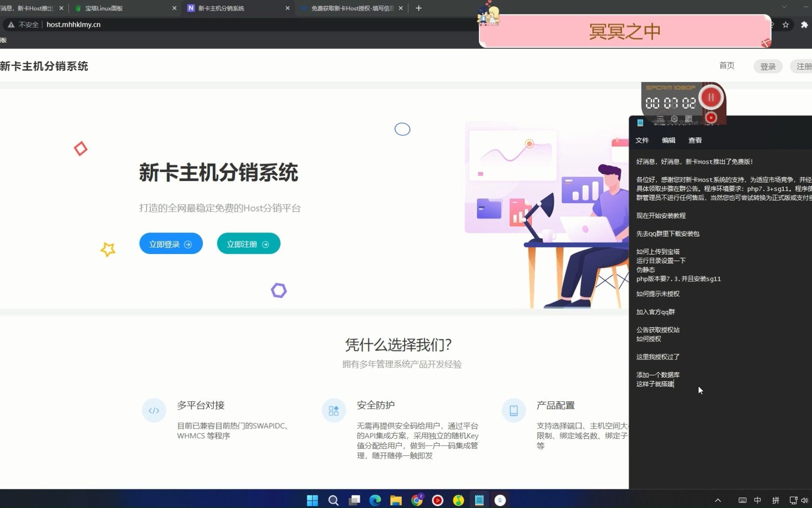Image resolution: width=812 pixels, height=508 pixels.
Task: Click inside the browser address bar
Action: click(188, 24)
